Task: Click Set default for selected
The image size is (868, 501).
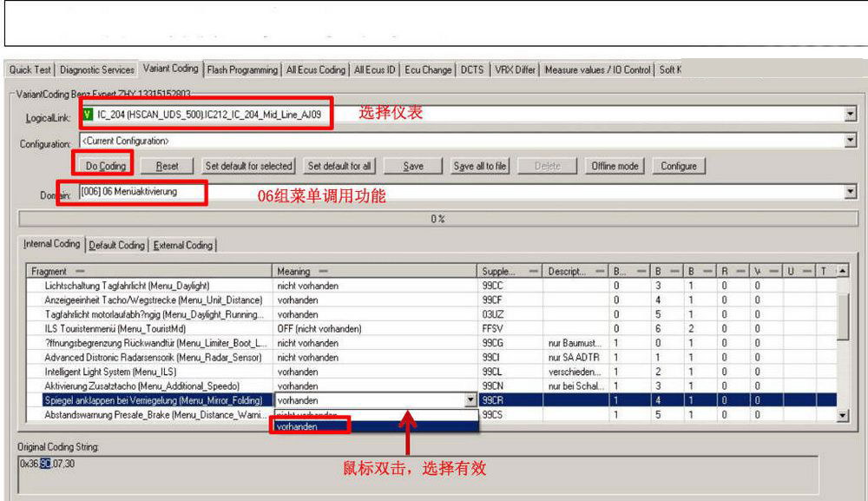Action: pos(248,166)
